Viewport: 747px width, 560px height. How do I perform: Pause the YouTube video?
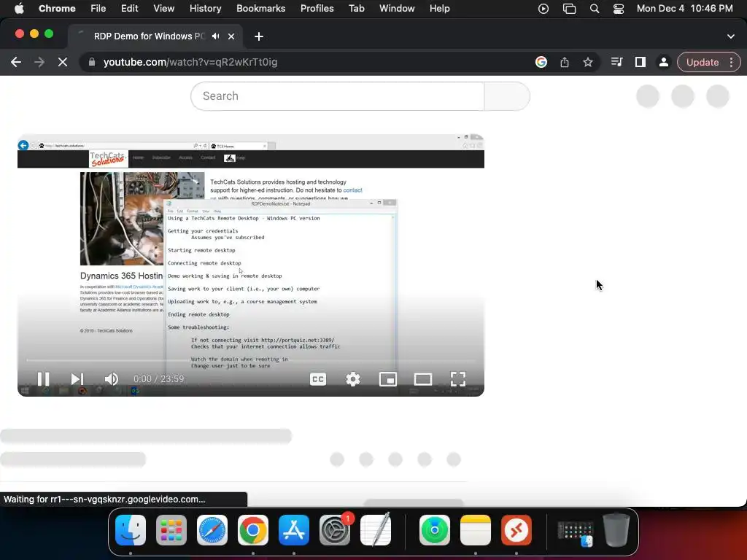click(x=43, y=379)
